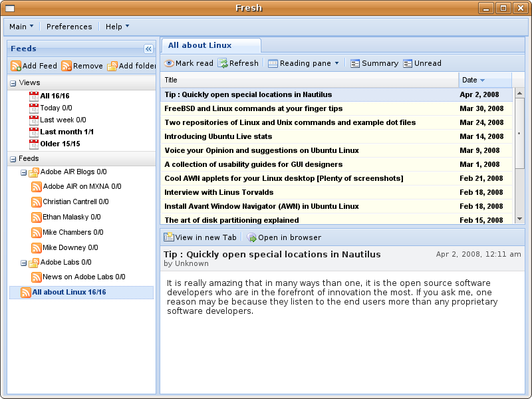
Task: Click calendar icon beside Last month 1/1
Action: (34, 132)
